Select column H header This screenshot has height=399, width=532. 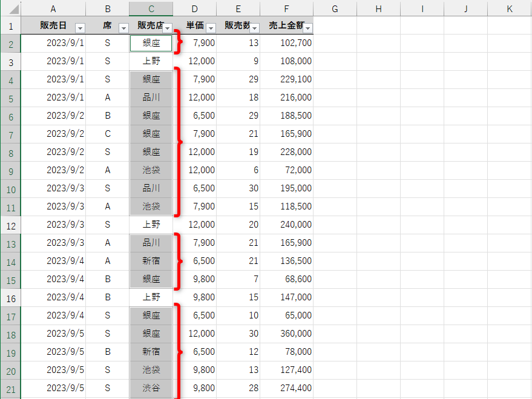(x=379, y=9)
